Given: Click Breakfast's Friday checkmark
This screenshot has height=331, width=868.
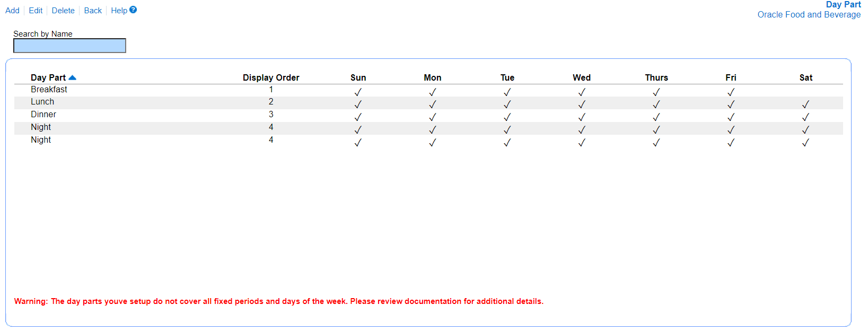Looking at the screenshot, I should 731,92.
